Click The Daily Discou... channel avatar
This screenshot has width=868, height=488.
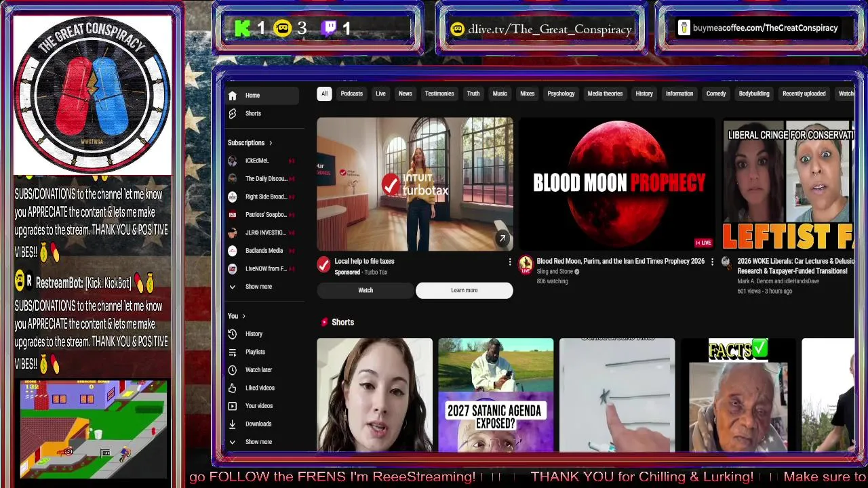tap(233, 178)
